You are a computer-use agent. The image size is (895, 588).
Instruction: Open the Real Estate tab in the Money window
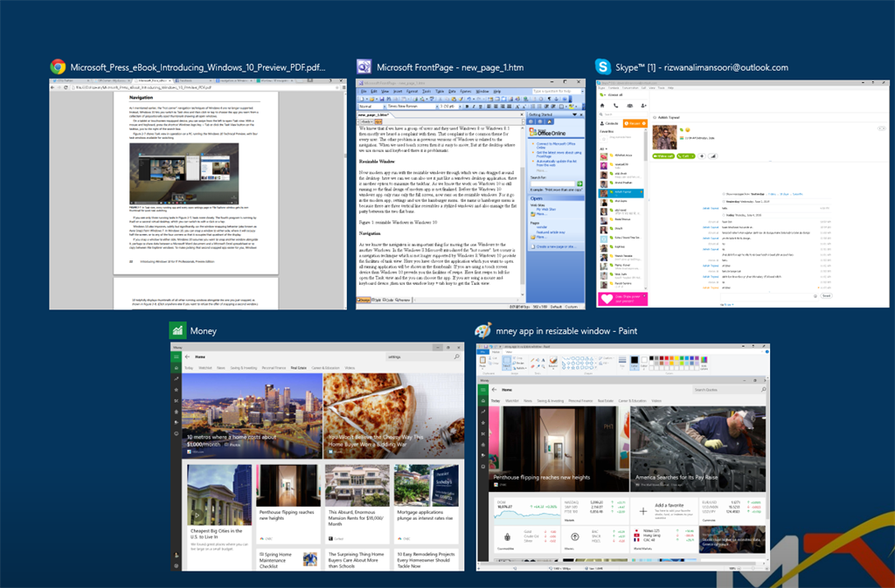pyautogui.click(x=299, y=368)
